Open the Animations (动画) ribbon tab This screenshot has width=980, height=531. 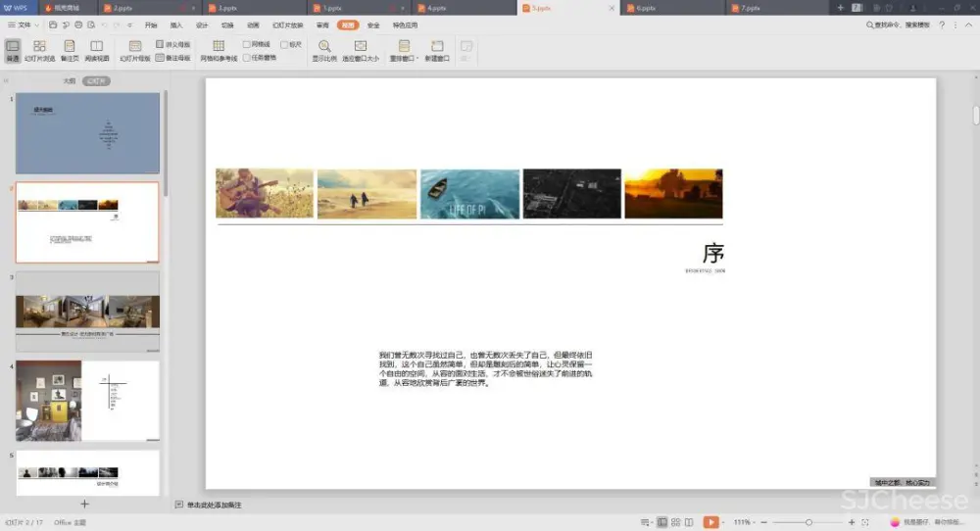[253, 25]
